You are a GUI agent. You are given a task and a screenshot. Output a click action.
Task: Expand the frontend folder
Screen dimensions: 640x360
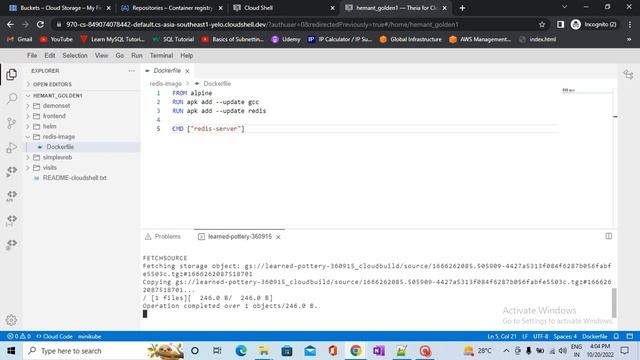[x=54, y=116]
